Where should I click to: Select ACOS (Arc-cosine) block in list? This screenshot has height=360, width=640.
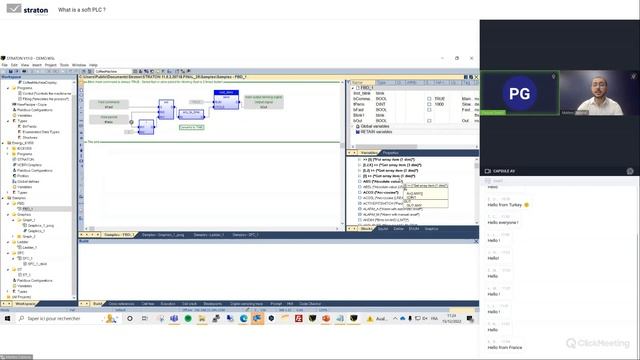click(x=381, y=192)
